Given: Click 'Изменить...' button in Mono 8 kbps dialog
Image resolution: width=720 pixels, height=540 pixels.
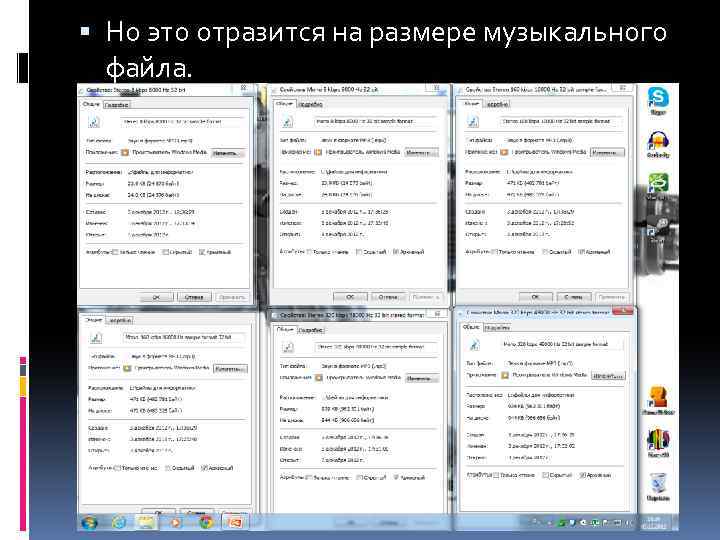Looking at the screenshot, I should (x=421, y=152).
